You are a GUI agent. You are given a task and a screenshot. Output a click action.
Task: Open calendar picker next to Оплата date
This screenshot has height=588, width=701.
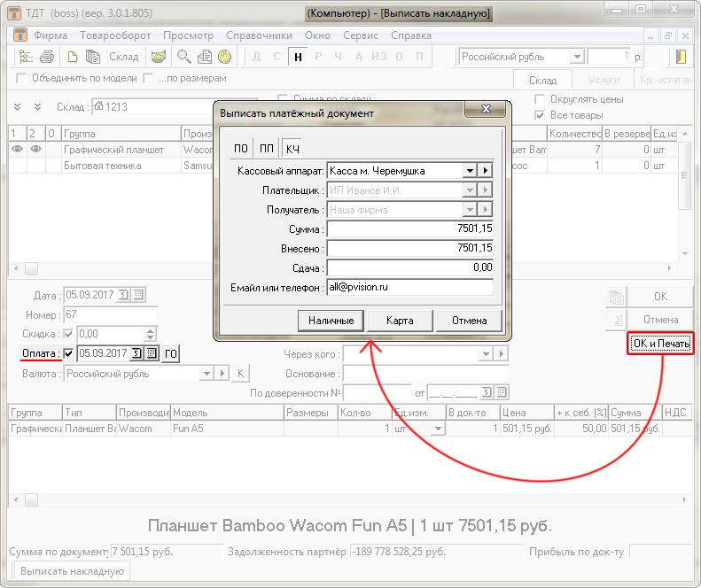pos(152,353)
